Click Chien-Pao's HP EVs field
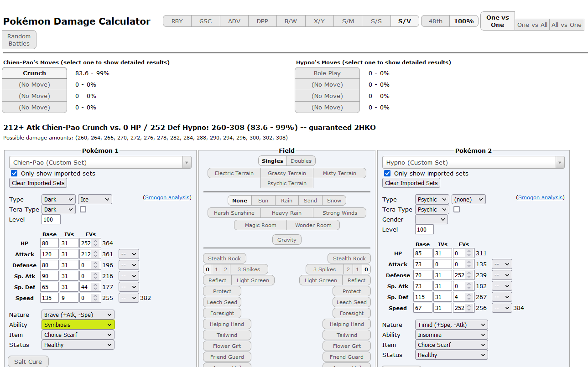The image size is (588, 367). (90, 243)
